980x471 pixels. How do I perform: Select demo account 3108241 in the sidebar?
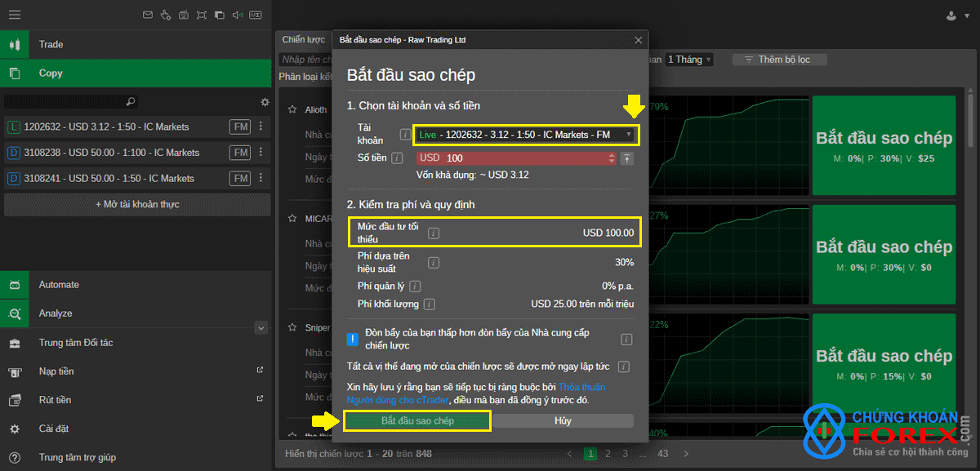pyautogui.click(x=136, y=178)
